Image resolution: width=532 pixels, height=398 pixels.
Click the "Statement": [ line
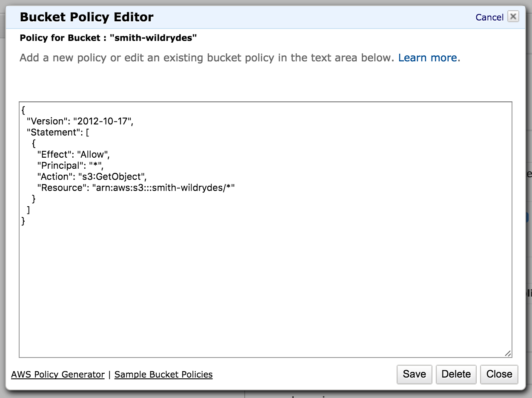click(57, 132)
